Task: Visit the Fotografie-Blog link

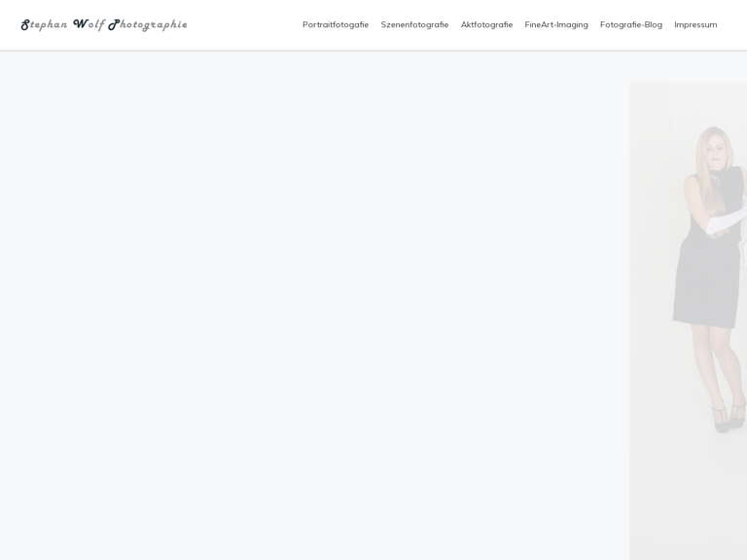Action: click(x=631, y=25)
